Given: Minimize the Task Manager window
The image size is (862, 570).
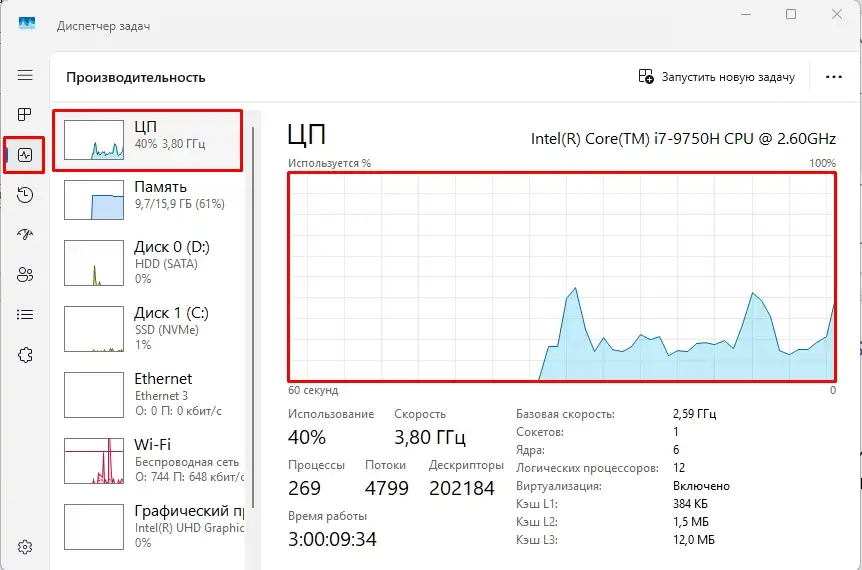Looking at the screenshot, I should 745,14.
